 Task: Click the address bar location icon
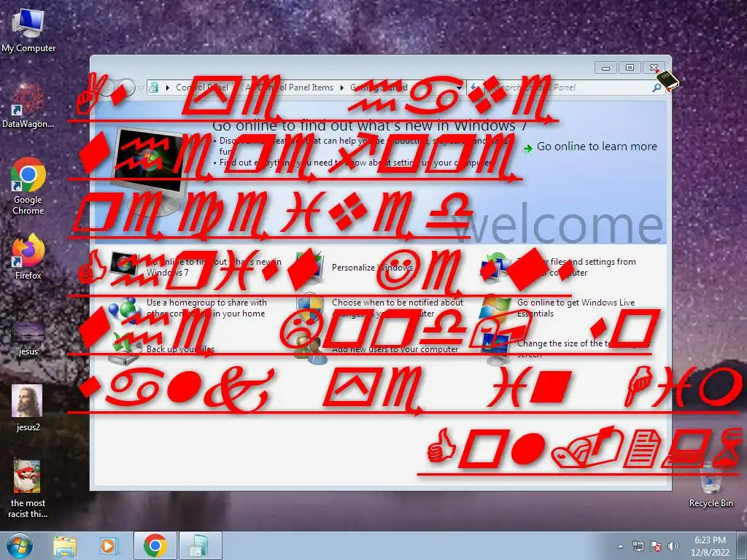154,87
